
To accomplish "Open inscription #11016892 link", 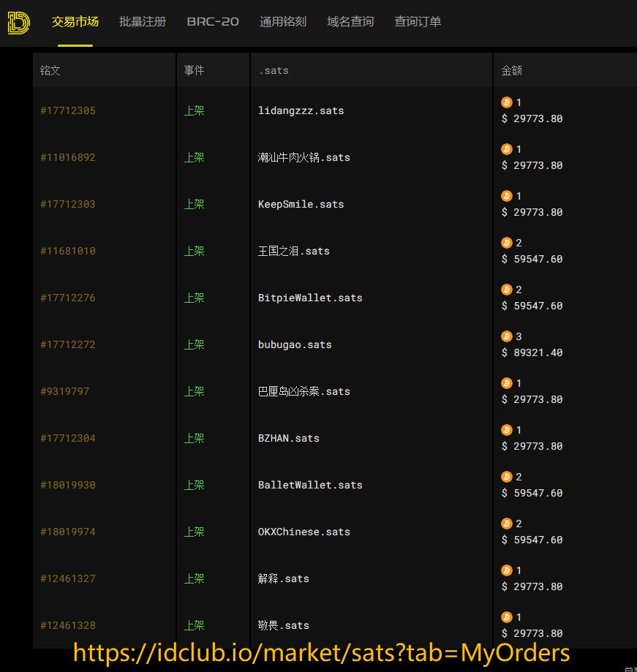I will coord(68,157).
